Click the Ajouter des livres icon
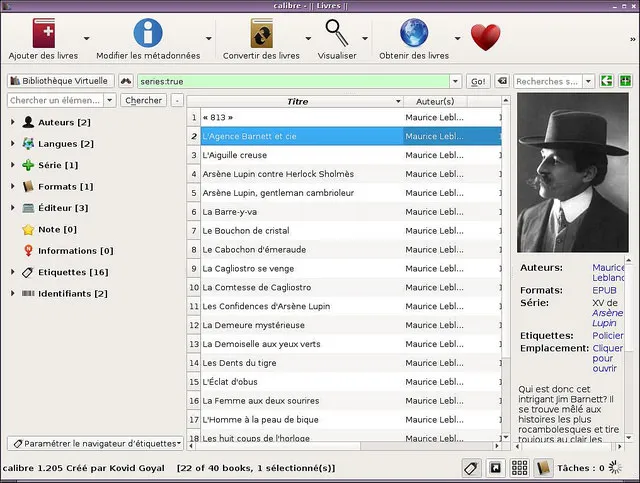Screen dimensions: 640x483 43,34
